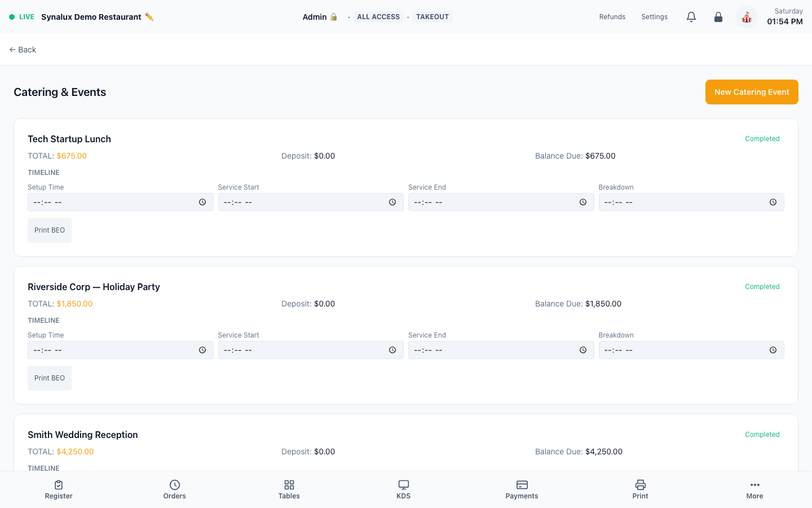Create a New Catering Event

pyautogui.click(x=752, y=92)
